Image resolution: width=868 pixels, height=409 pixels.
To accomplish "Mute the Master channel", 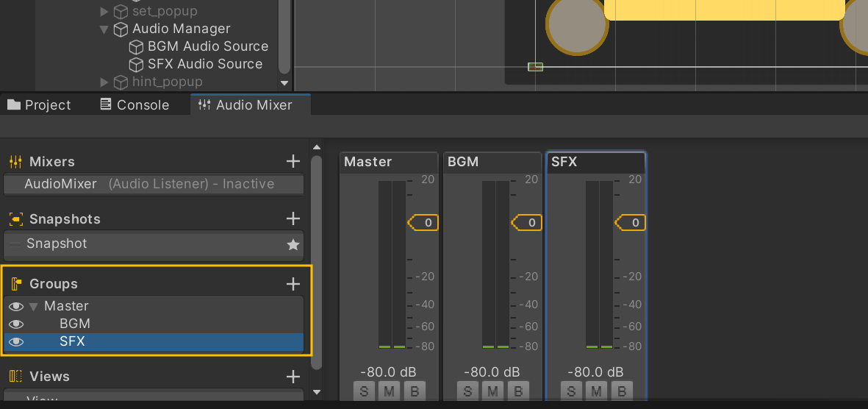I will pyautogui.click(x=389, y=391).
